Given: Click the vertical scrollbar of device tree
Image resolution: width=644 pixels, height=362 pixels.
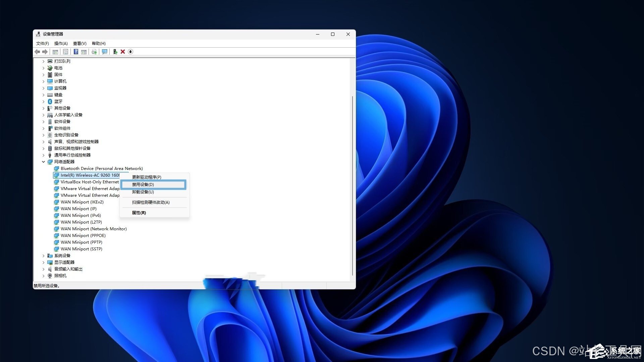Looking at the screenshot, I should click(x=352, y=184).
